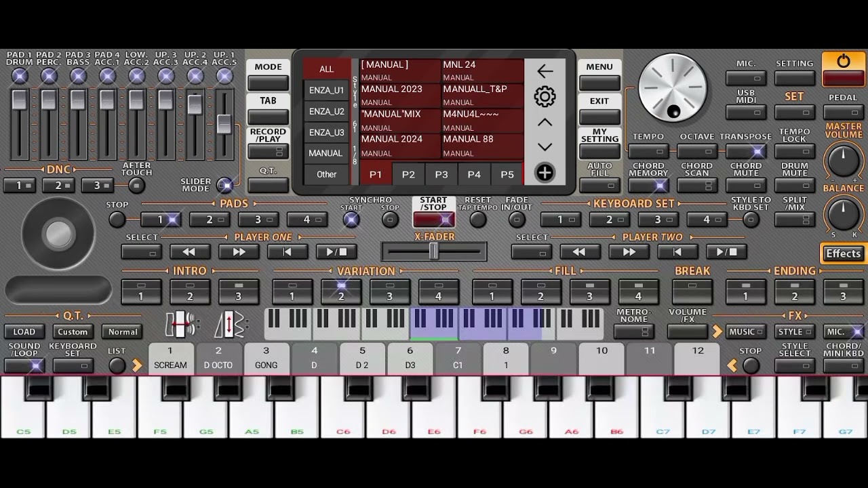Fast forward Player One
This screenshot has height=488, width=868.
click(x=239, y=251)
